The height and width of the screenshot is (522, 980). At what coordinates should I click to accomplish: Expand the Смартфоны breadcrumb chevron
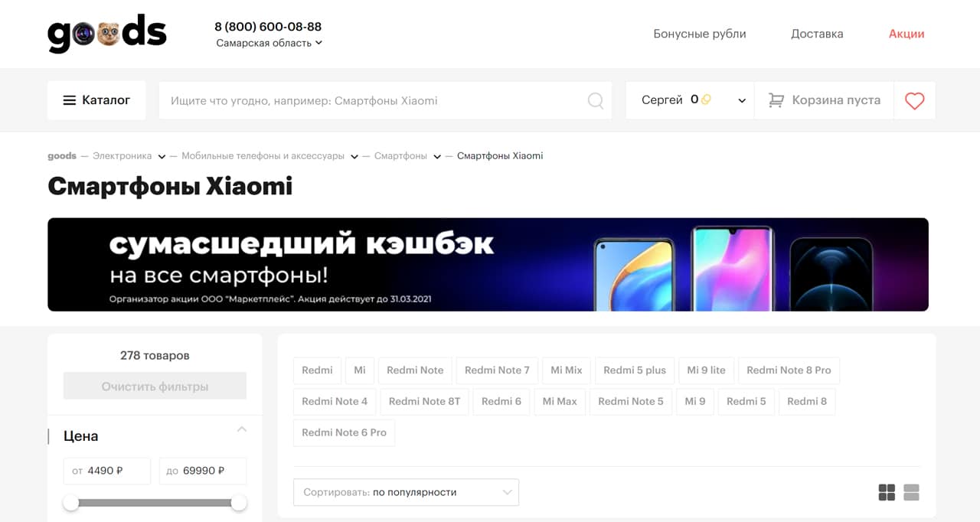pos(437,156)
